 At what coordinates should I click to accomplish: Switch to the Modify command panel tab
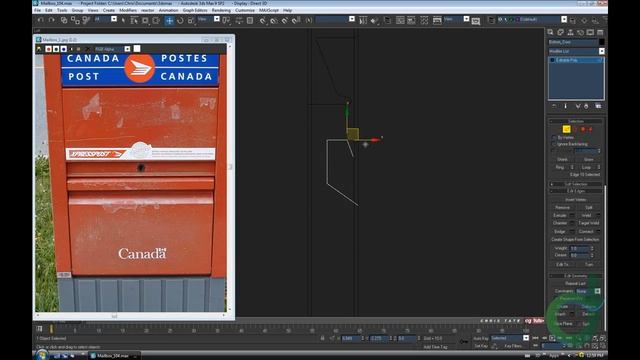(x=560, y=32)
